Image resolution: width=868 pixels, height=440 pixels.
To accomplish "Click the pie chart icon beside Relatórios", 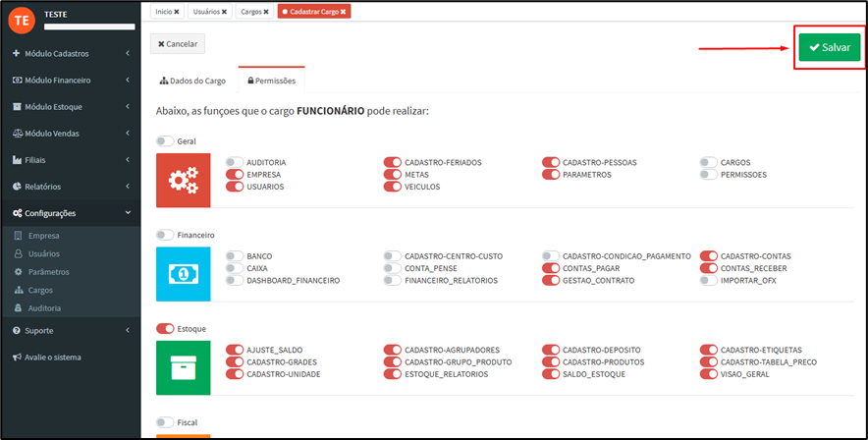I will click(17, 187).
